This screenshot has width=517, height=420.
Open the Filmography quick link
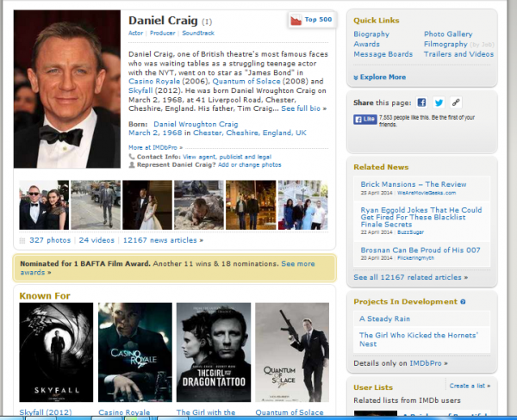(445, 44)
